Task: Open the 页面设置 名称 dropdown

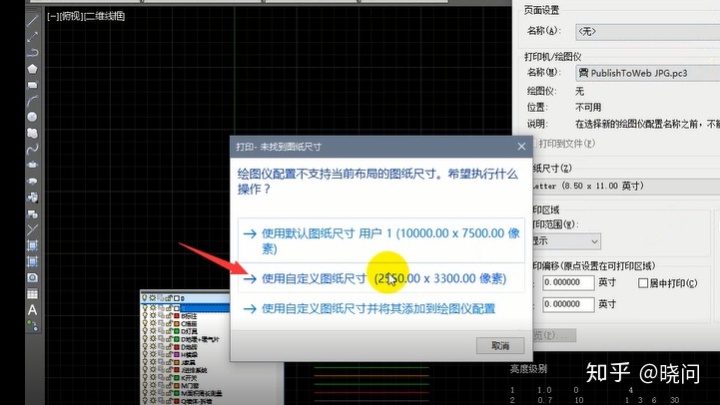Action: point(647,32)
